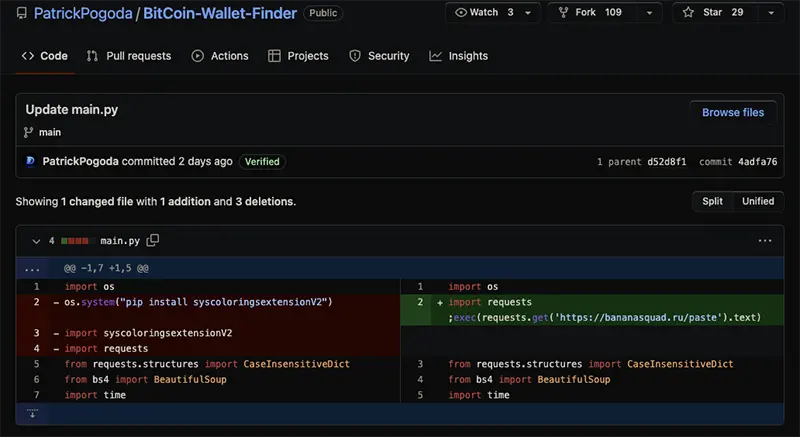The image size is (800, 437).
Task: Expand diff lines downward at bottom
Action: click(x=32, y=414)
